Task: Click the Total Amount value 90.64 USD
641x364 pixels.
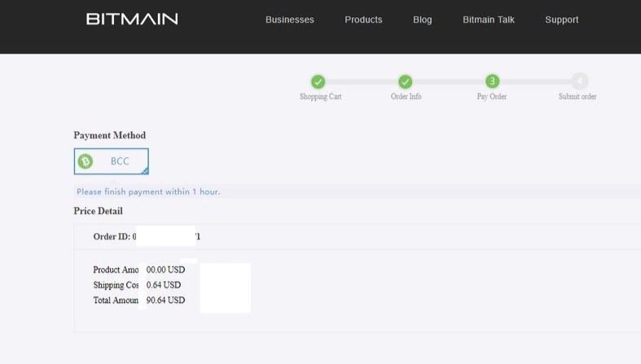Action: [165, 300]
